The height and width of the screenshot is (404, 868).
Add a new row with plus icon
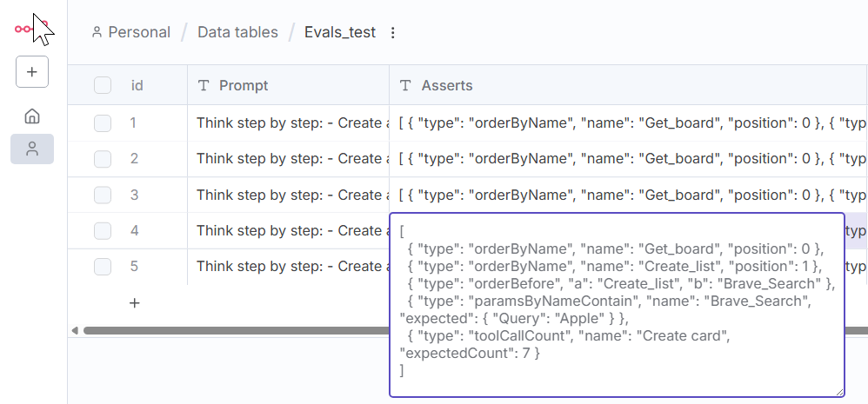point(135,303)
